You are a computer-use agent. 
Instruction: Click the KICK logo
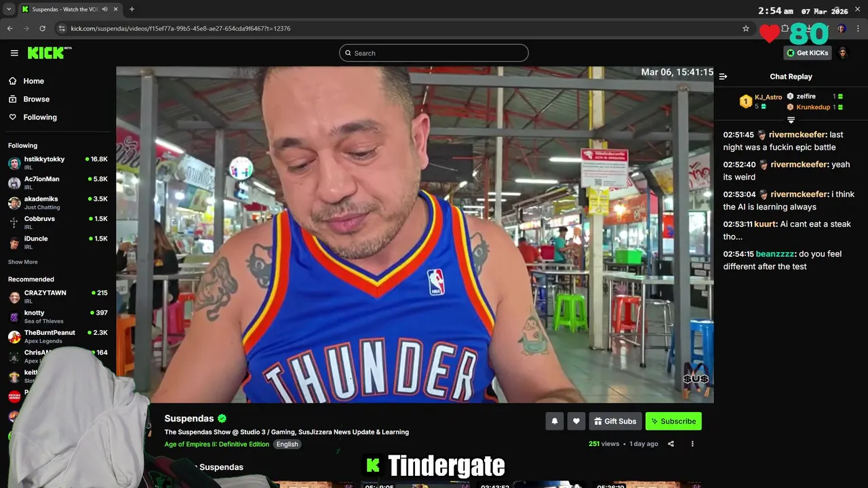coord(50,53)
